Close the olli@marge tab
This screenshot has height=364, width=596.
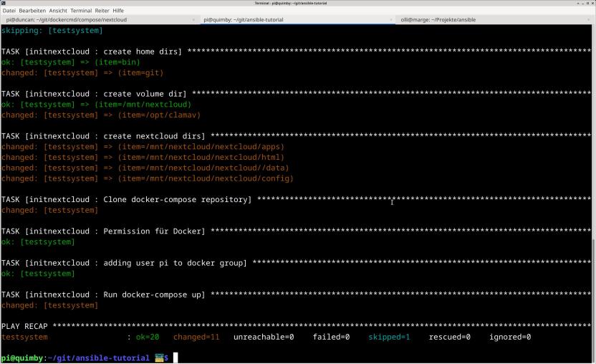click(588, 20)
